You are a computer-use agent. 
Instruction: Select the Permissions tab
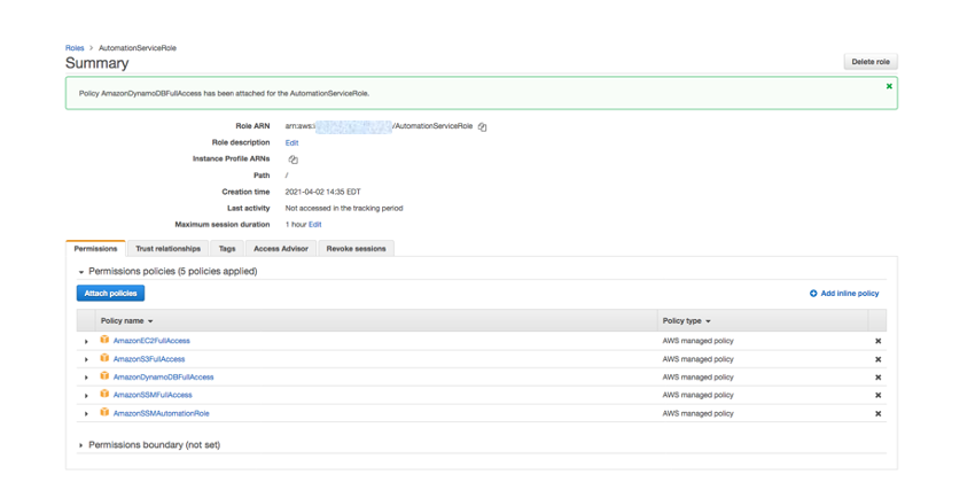95,249
